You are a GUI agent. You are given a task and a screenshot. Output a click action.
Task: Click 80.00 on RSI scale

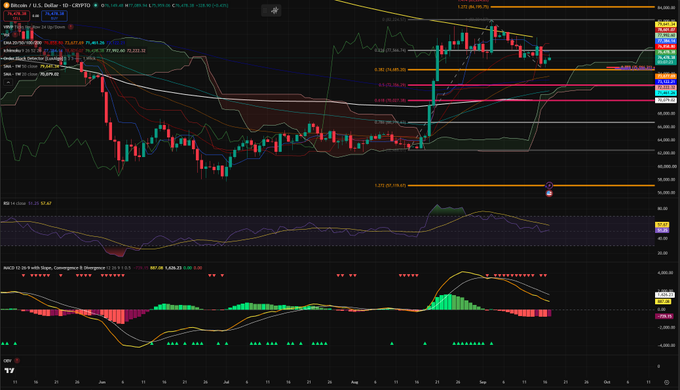pyautogui.click(x=663, y=209)
